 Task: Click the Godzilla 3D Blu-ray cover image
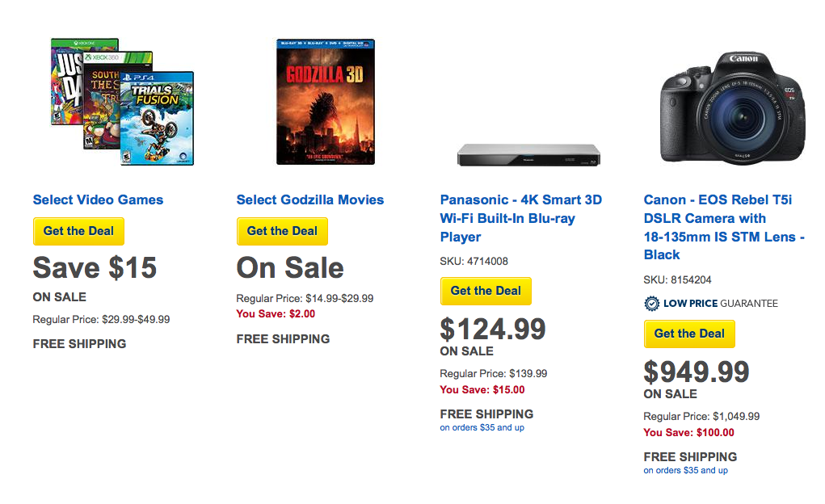click(326, 102)
